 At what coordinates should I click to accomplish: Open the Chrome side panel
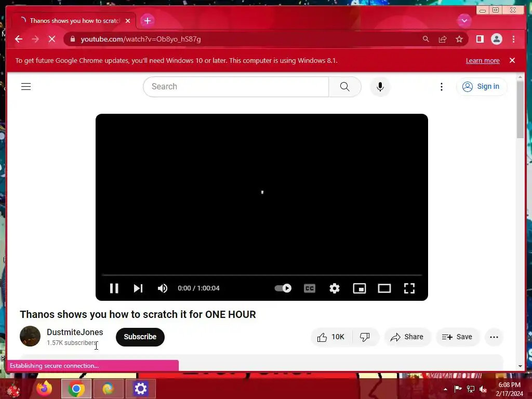[x=480, y=39]
